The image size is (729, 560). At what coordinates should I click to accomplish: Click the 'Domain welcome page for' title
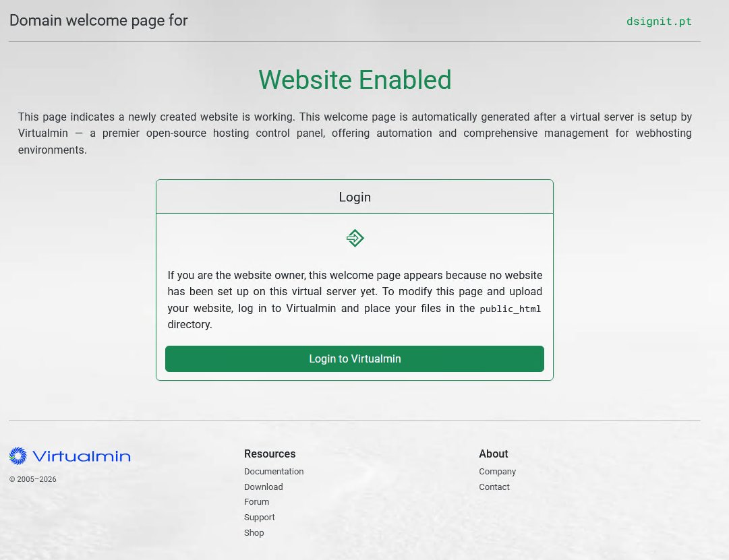(x=98, y=20)
